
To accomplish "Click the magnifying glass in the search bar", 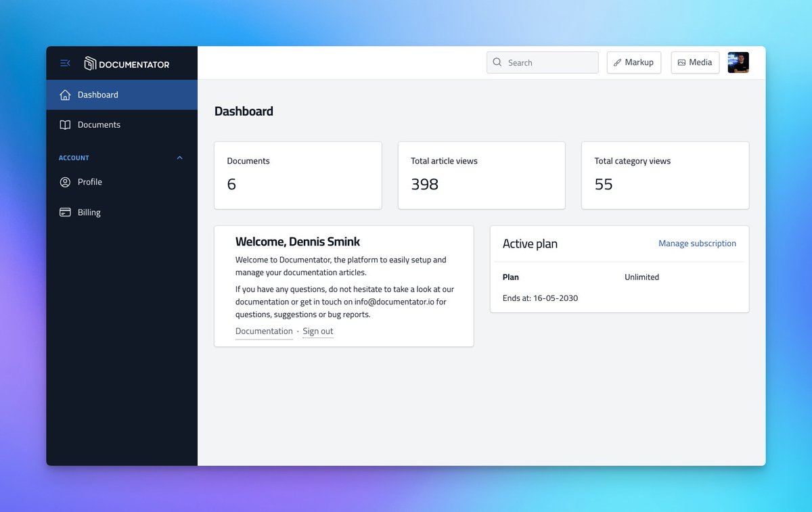I will click(x=497, y=62).
